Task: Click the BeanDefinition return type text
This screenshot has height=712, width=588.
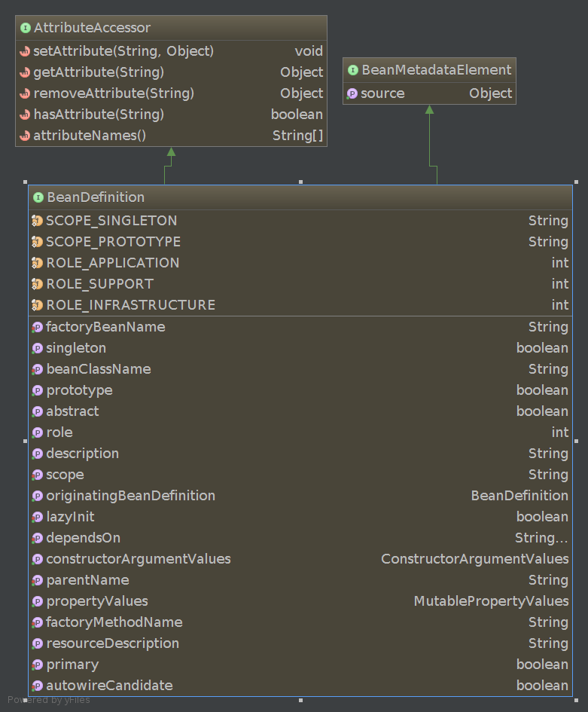Action: click(519, 497)
